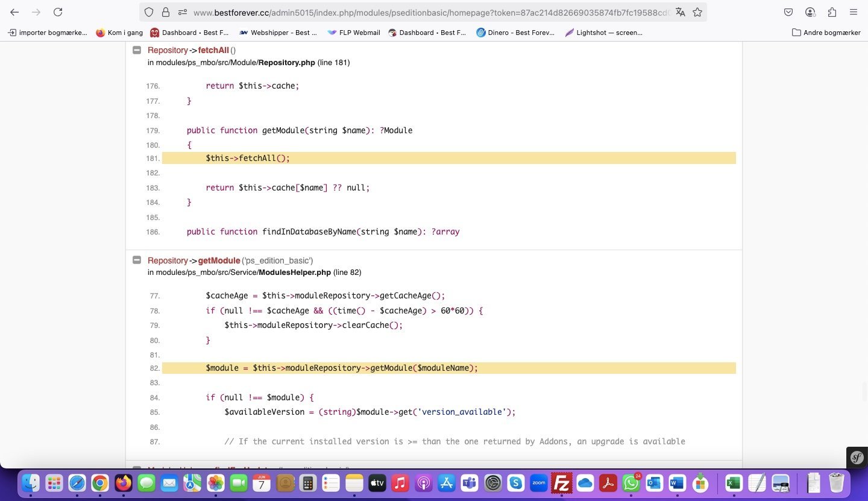This screenshot has width=868, height=501.
Task: Click the '$this->moduleRepository->clearCache();' line
Action: 313,326
